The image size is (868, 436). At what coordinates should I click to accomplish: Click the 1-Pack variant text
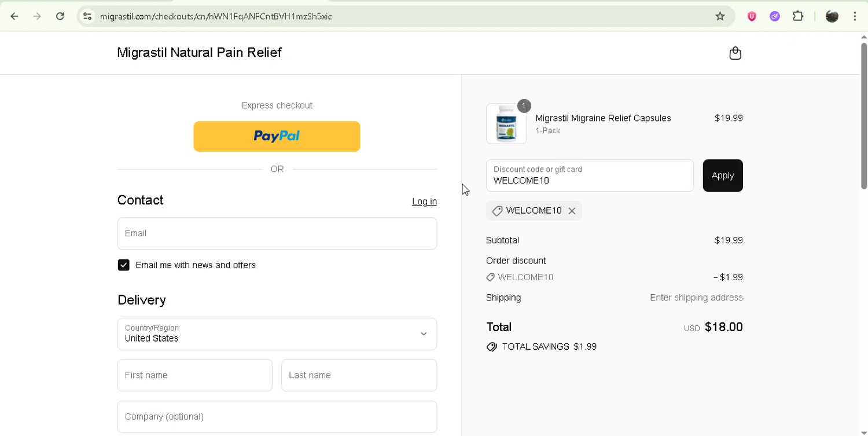547,131
